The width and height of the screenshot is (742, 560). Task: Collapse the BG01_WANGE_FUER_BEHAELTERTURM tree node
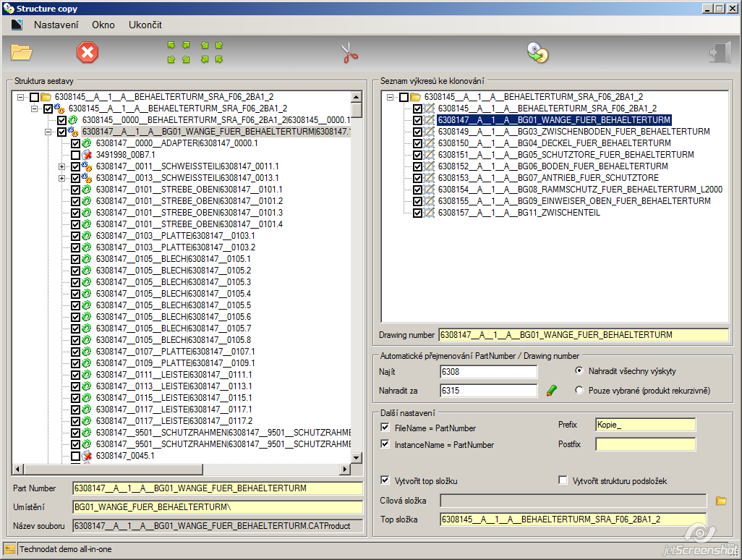tap(48, 132)
